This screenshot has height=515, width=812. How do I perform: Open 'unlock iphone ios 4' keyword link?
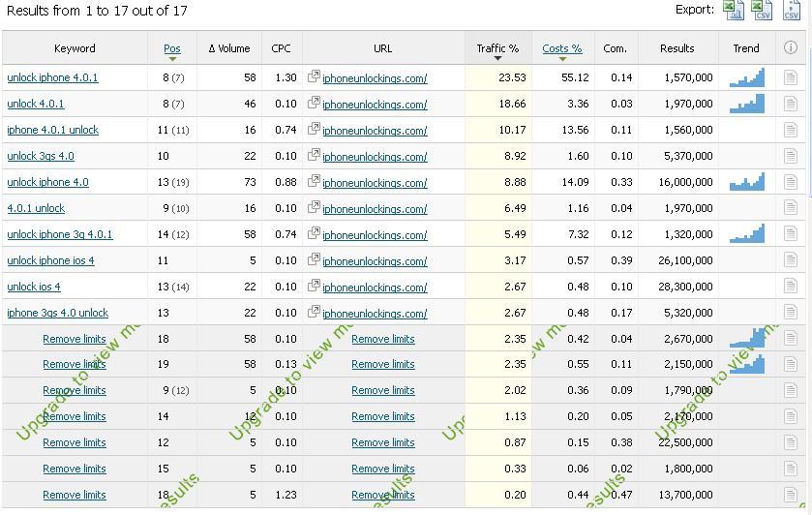pyautogui.click(x=50, y=260)
